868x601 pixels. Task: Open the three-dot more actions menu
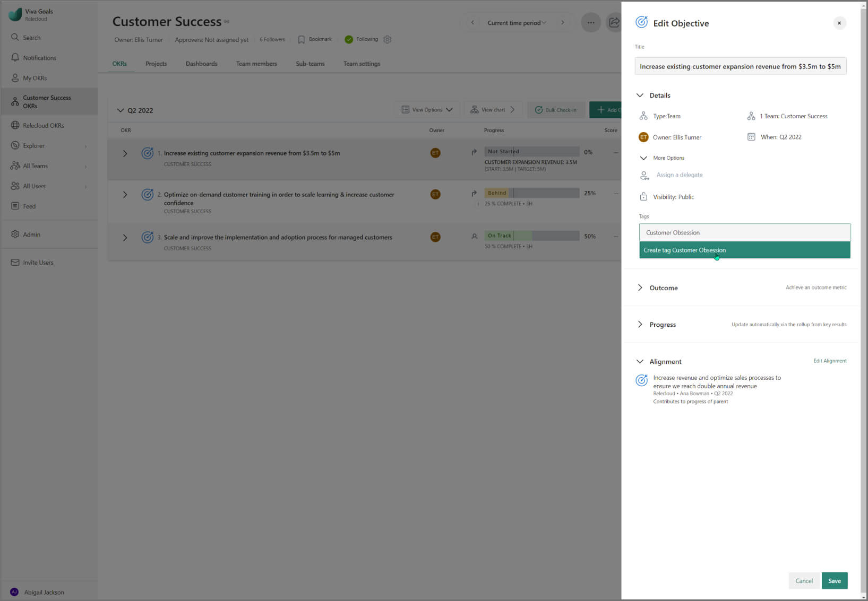[x=591, y=22]
